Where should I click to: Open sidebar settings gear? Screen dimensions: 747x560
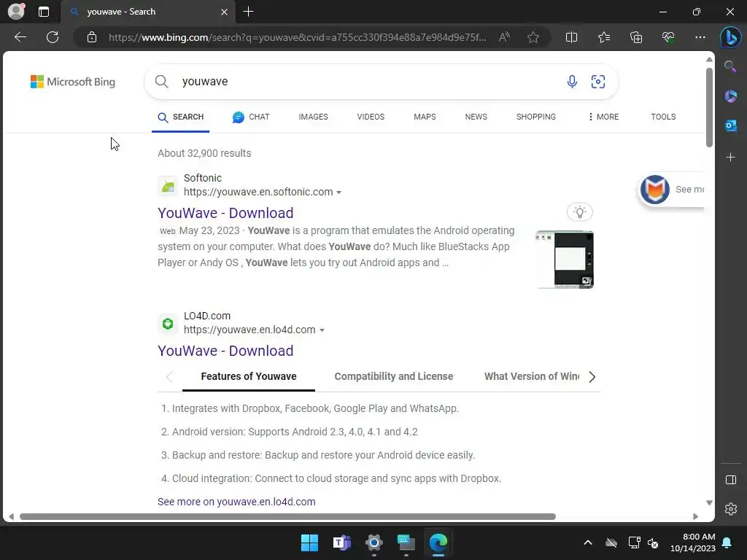[x=731, y=509]
